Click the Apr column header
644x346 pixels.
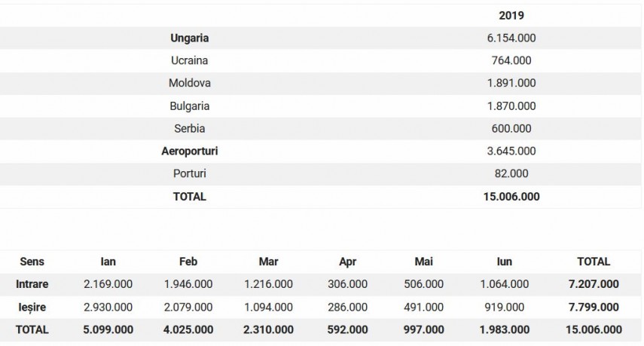pos(347,262)
